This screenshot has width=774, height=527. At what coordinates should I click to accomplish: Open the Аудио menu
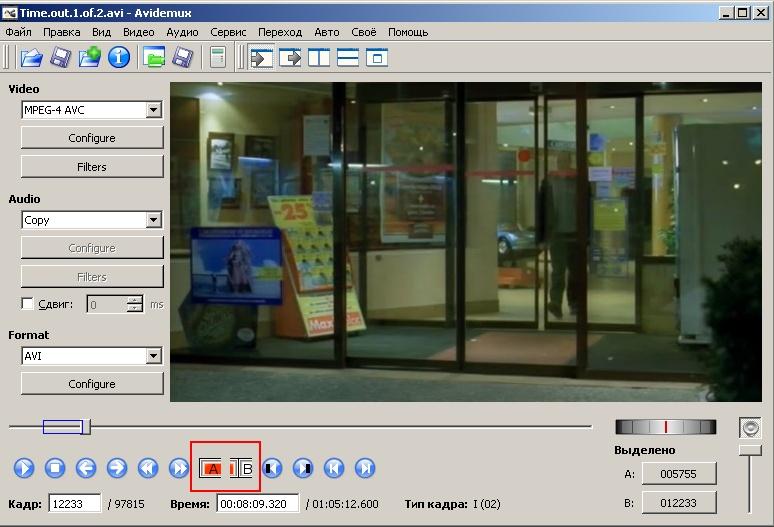click(x=182, y=32)
